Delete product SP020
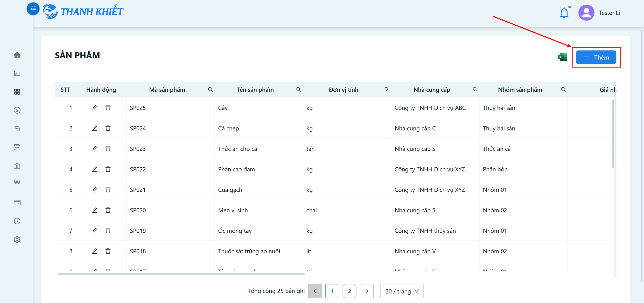 (108, 210)
